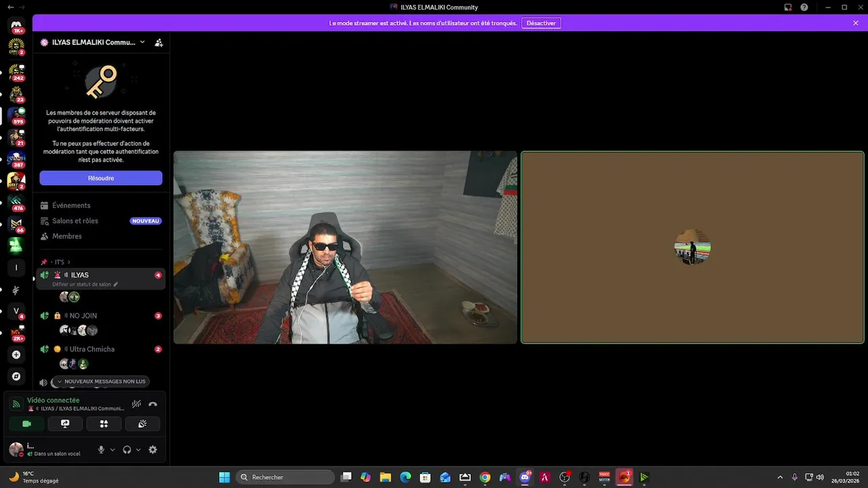
Task: Jump to NOUVEAUX MESSAGES NON LUS
Action: [x=100, y=382]
